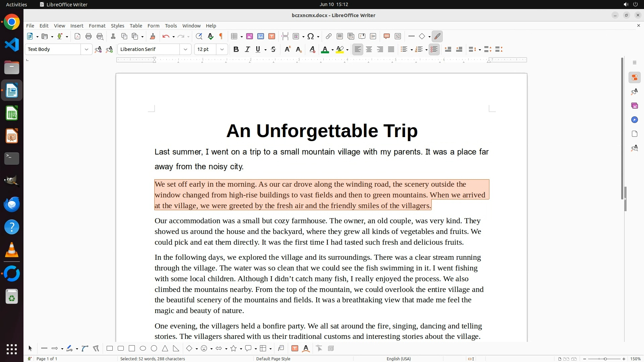The image size is (644, 362).
Task: Open Find and Replace tool
Action: pos(199,37)
